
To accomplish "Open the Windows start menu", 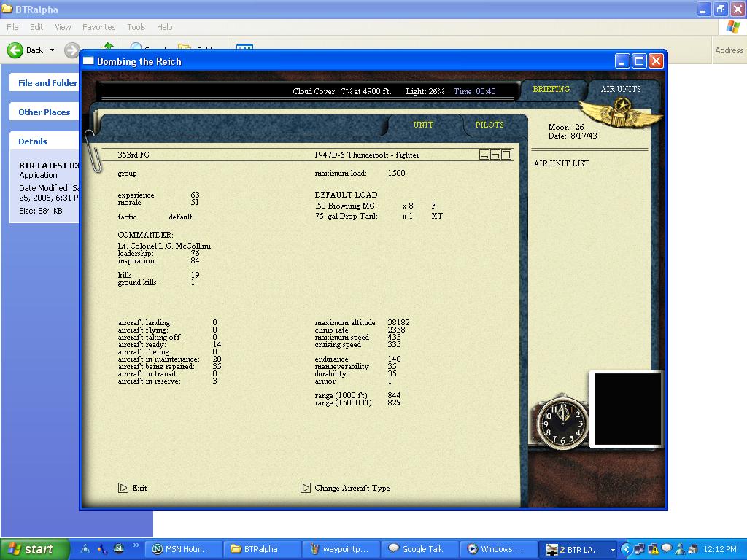I will click(x=34, y=549).
